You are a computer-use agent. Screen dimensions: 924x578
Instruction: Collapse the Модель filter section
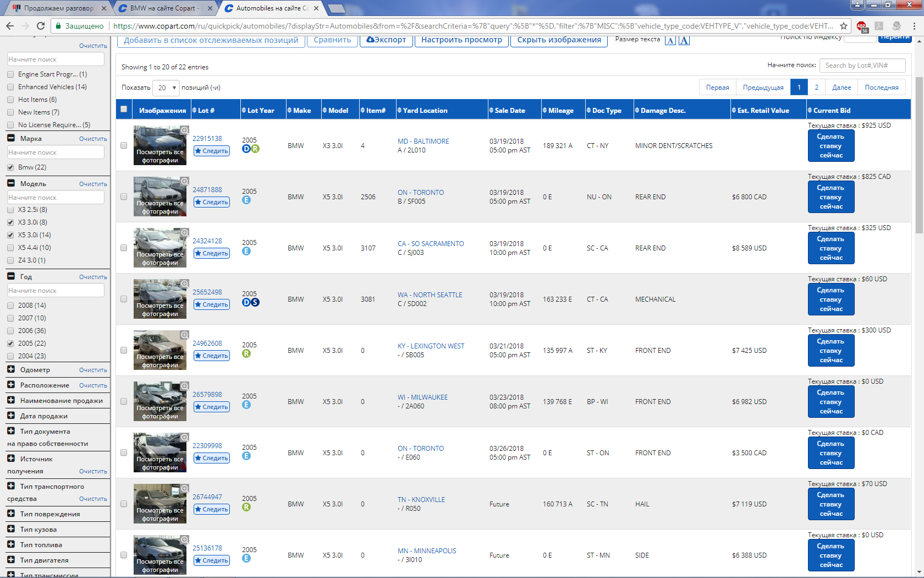tap(11, 183)
